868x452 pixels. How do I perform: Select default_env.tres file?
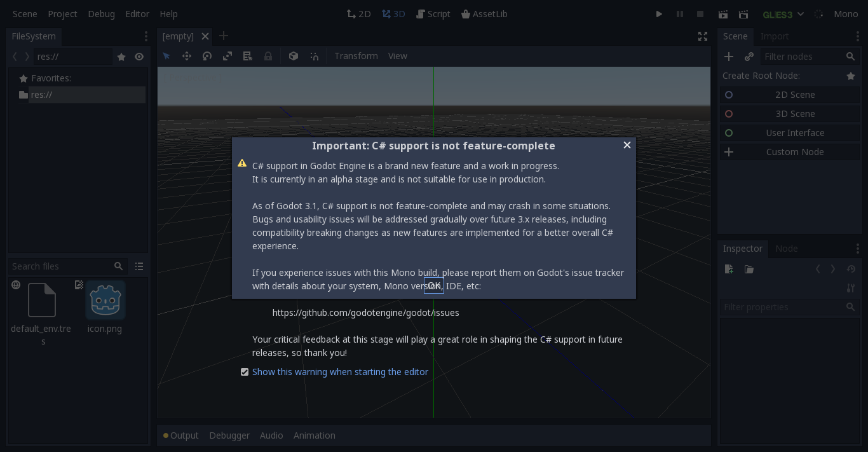tap(42, 314)
